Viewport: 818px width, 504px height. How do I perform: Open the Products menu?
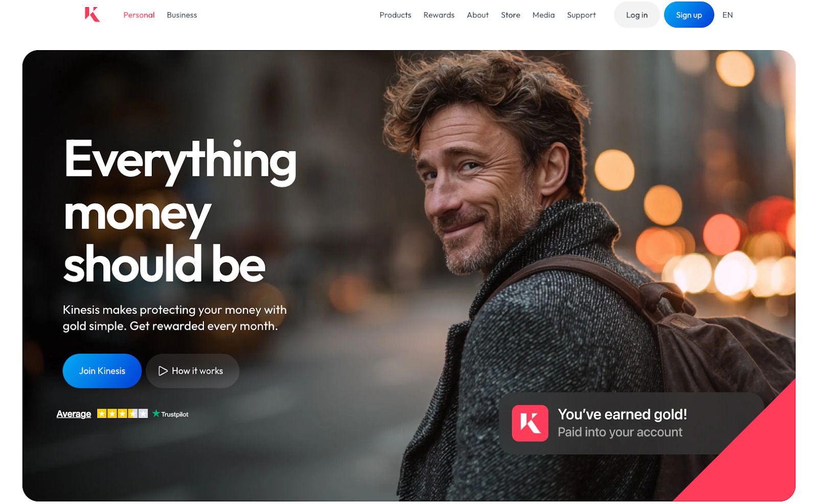395,15
